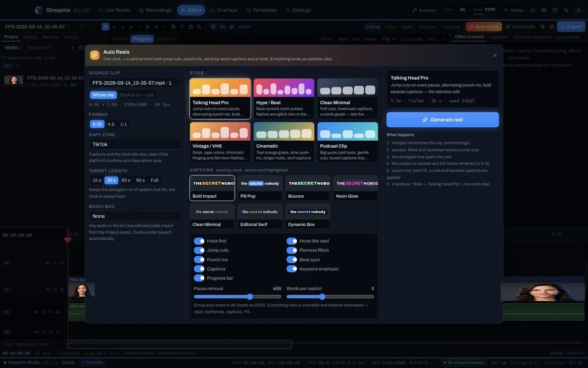Screen dimensions: 588x368
Task: Disable the Punch-ins toggle
Action: pyautogui.click(x=199, y=260)
